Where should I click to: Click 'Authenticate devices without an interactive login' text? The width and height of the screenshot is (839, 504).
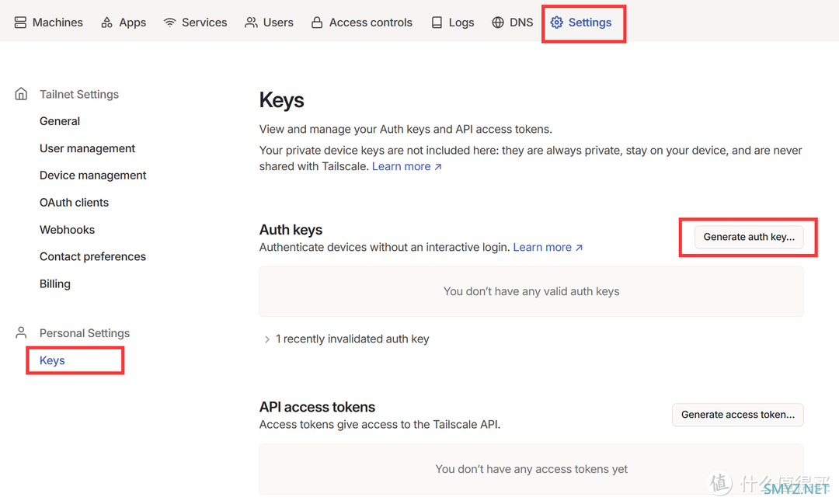click(385, 247)
